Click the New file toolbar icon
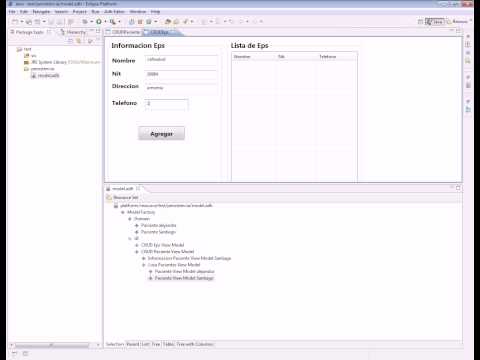 point(15,21)
